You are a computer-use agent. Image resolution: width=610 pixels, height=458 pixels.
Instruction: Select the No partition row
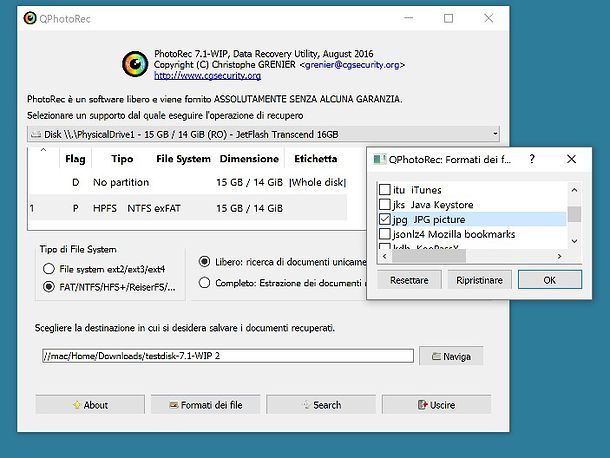[188, 182]
